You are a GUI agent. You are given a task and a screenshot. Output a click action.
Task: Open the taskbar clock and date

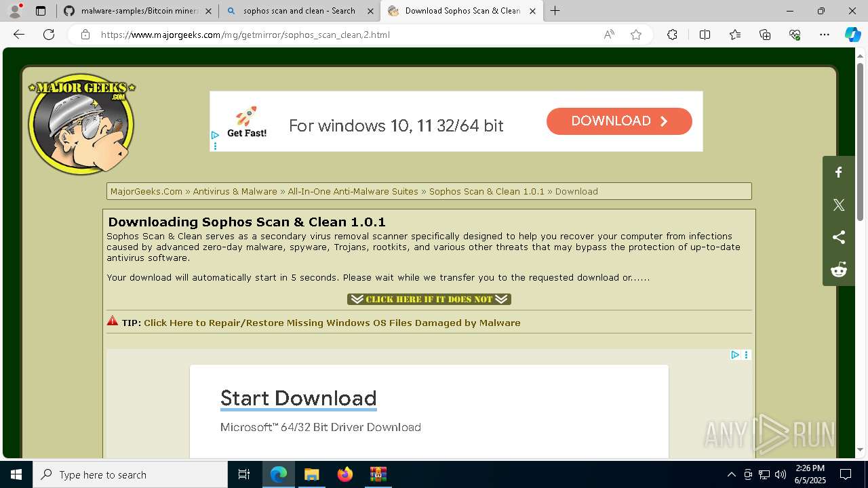pyautogui.click(x=810, y=474)
